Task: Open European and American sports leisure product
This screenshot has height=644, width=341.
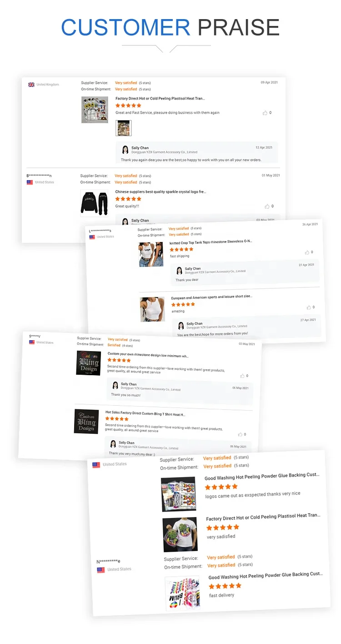Action: tap(212, 297)
